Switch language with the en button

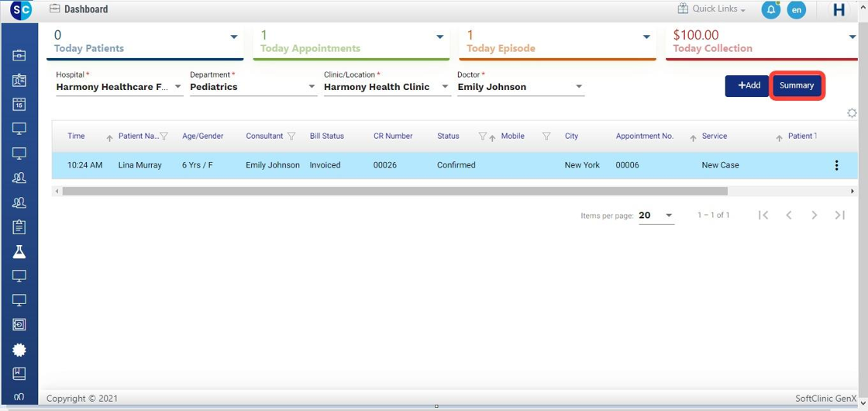[x=797, y=10]
